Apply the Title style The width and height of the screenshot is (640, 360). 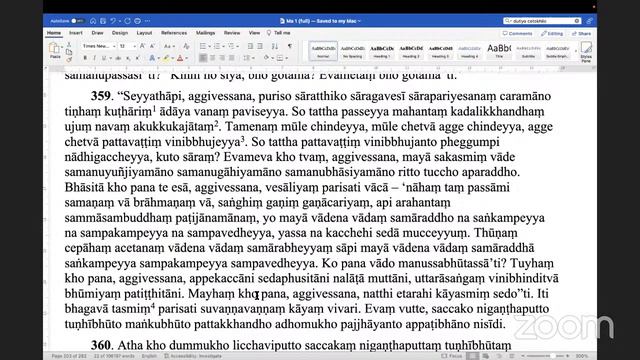tap(499, 51)
